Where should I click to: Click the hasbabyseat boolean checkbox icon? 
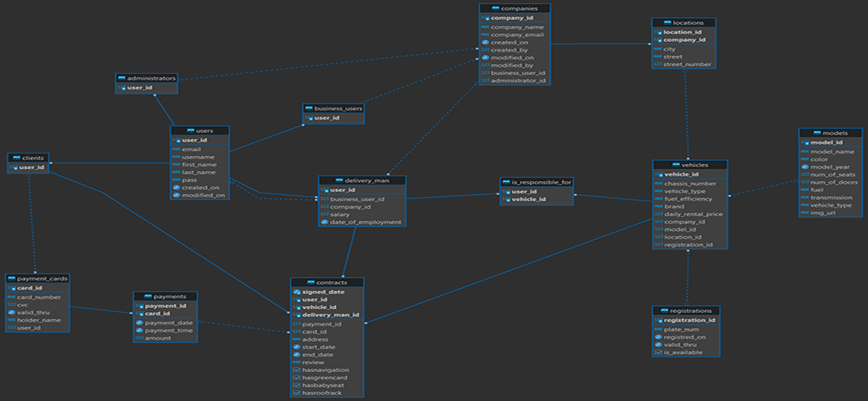[x=297, y=386]
